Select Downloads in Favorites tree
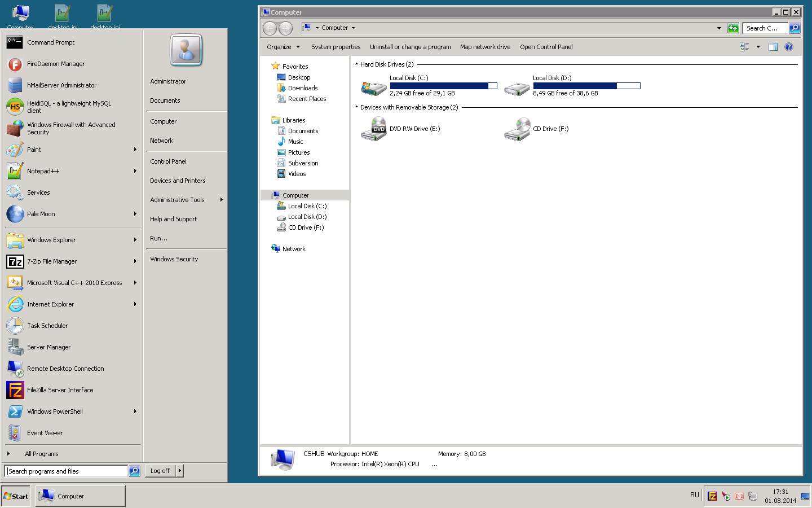 point(302,88)
